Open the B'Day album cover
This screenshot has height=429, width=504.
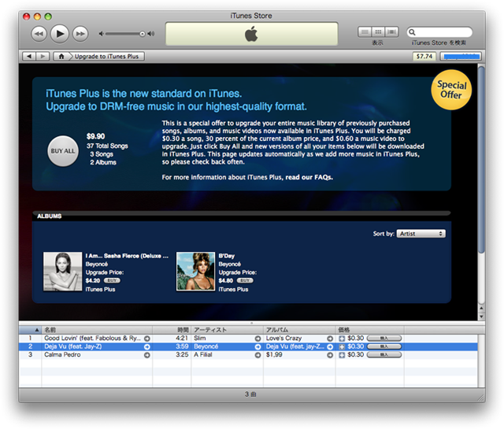[195, 272]
